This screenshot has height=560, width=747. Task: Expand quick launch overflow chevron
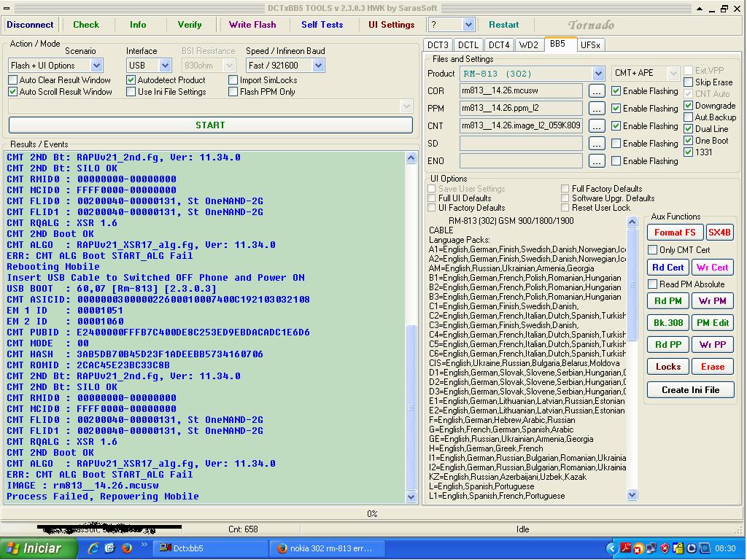tap(144, 545)
